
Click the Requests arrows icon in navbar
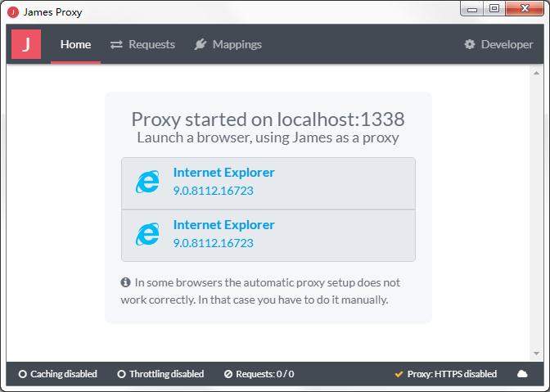(116, 44)
